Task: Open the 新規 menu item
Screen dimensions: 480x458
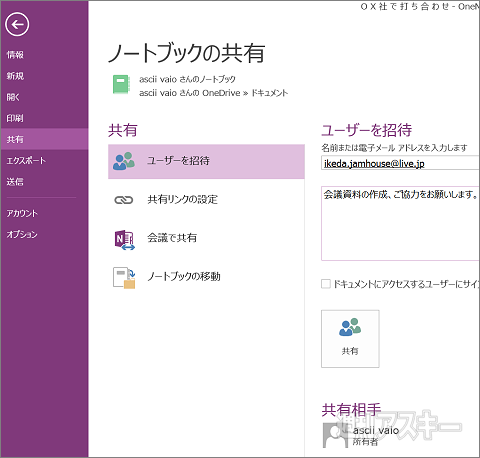Action: coord(15,76)
